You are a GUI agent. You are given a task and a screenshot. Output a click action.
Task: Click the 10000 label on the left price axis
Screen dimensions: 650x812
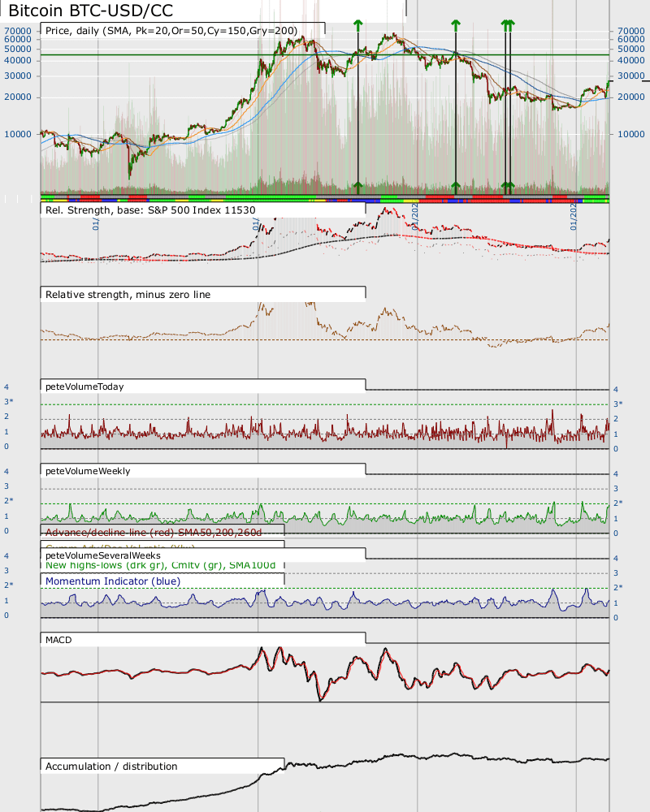click(x=18, y=134)
